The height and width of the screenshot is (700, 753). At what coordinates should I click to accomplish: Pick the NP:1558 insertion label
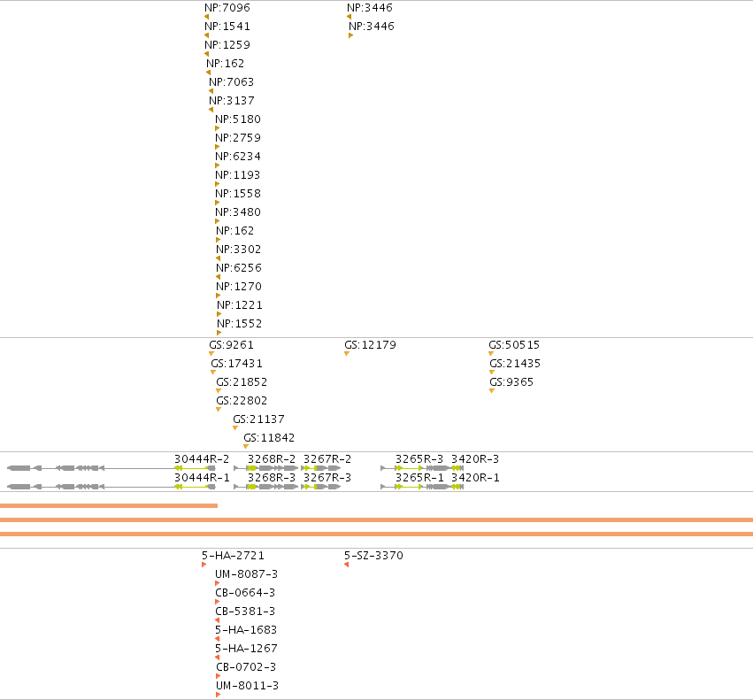pos(238,194)
